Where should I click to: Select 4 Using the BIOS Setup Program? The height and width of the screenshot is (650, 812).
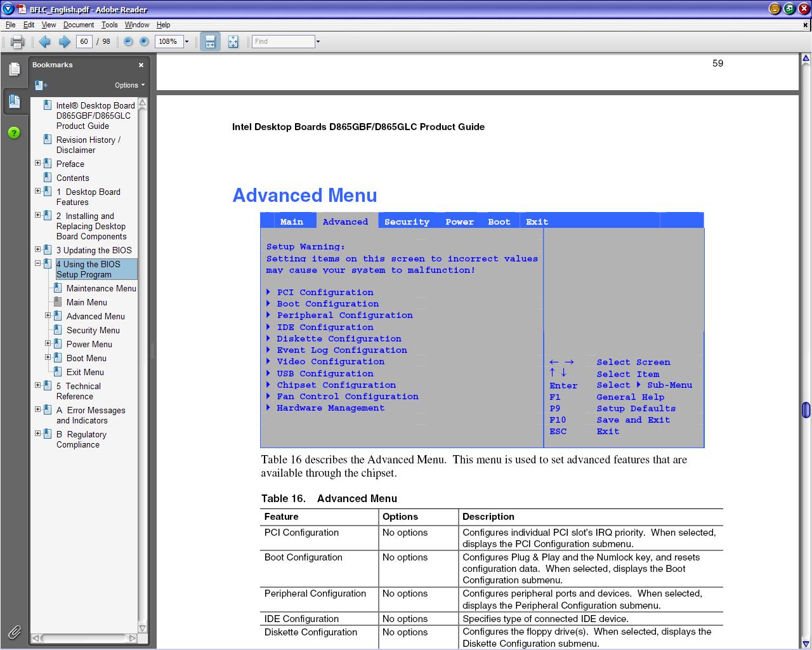pyautogui.click(x=96, y=269)
